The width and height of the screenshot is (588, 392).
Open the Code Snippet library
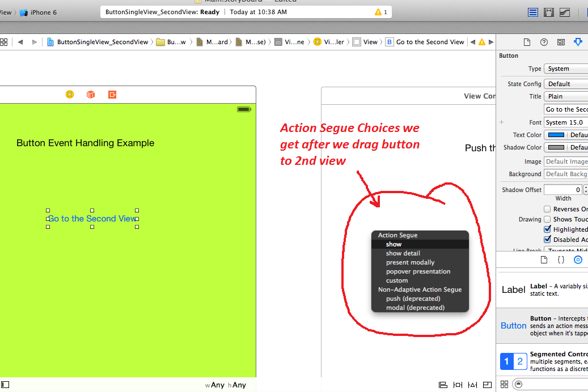click(x=561, y=259)
